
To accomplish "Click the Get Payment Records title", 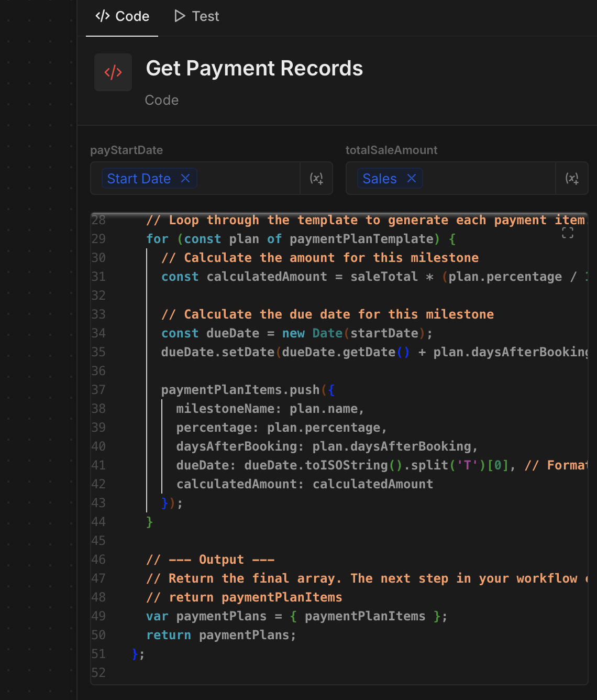I will [255, 68].
